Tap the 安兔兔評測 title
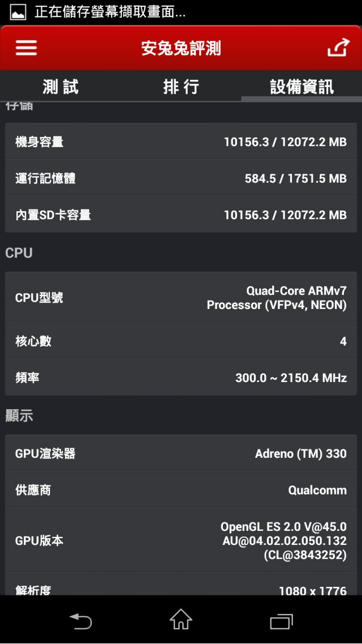 point(181,48)
